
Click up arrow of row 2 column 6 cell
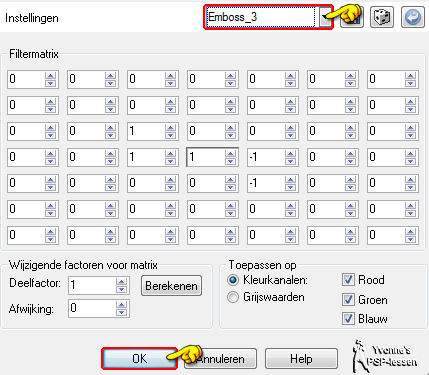tap(350, 101)
